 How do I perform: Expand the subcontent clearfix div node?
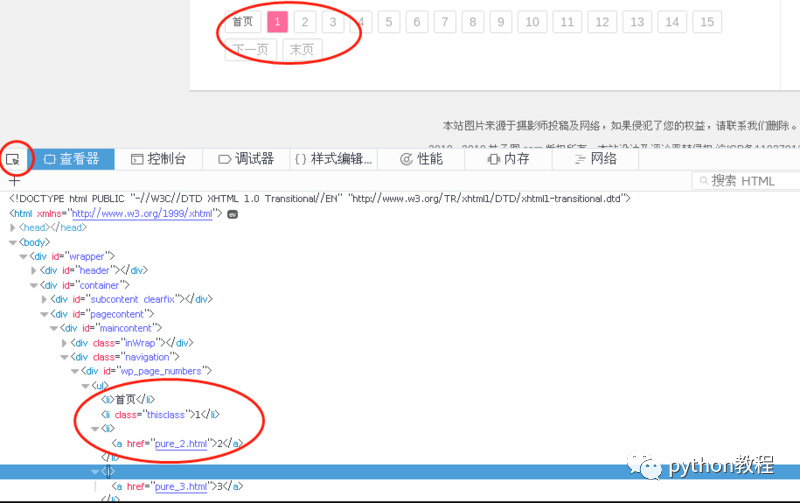click(44, 299)
